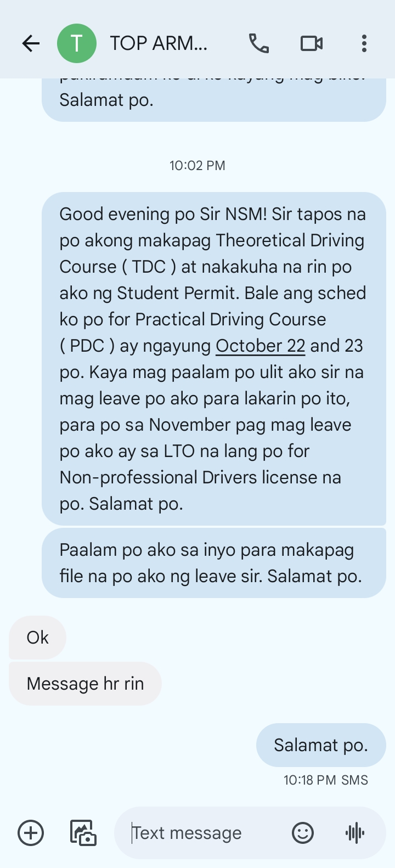Open the gallery and camera picker icon
Screen dimensions: 395x868
pos(83,833)
